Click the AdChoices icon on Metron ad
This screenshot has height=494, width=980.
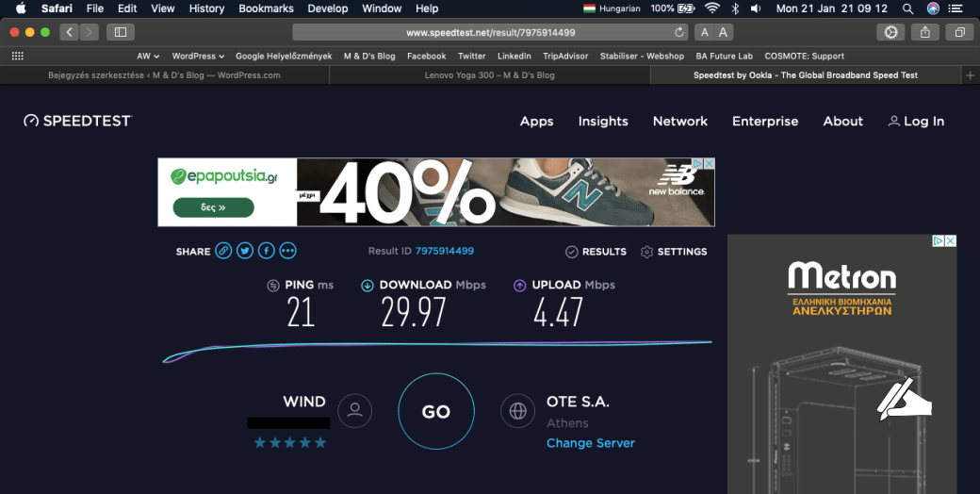click(939, 240)
